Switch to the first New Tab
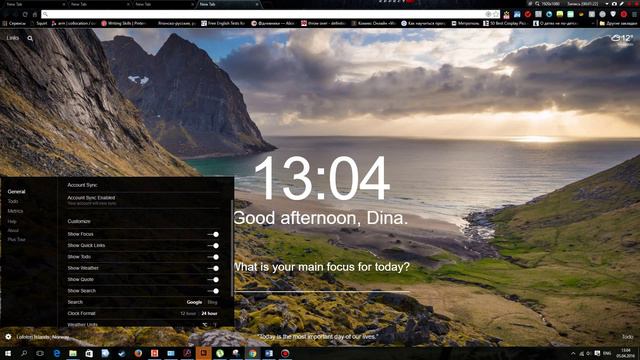The image size is (640, 360). click(35, 4)
